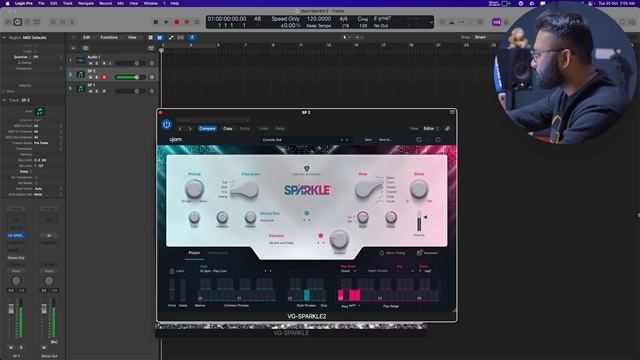The image size is (640, 360).
Task: Click the blue catch playhead icon
Action: click(x=192, y=38)
